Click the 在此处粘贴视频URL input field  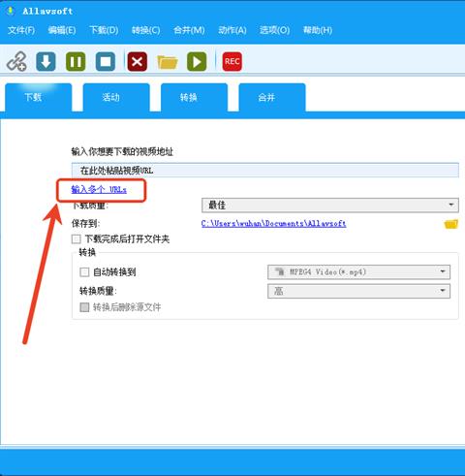point(265,170)
